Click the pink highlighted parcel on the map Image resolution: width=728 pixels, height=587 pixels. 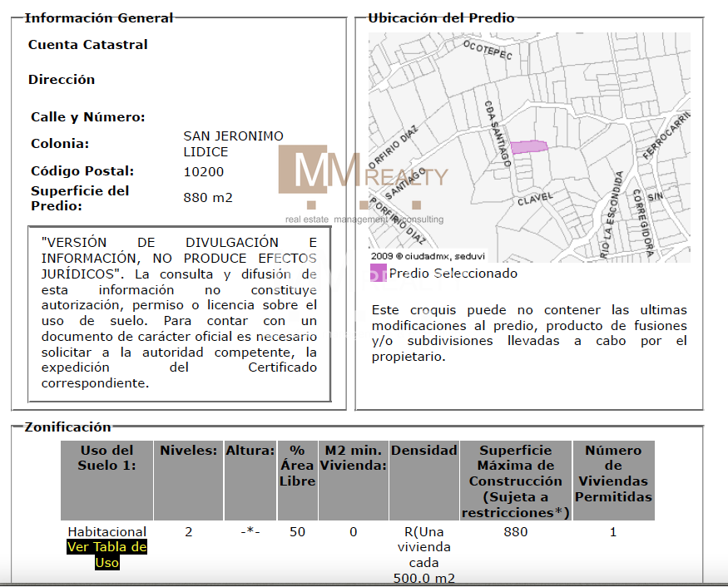pos(528,147)
